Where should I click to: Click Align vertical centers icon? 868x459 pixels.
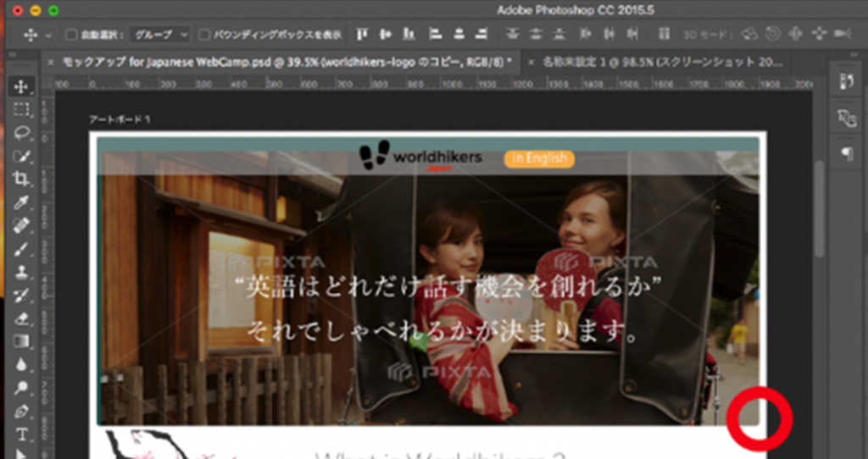(x=386, y=34)
